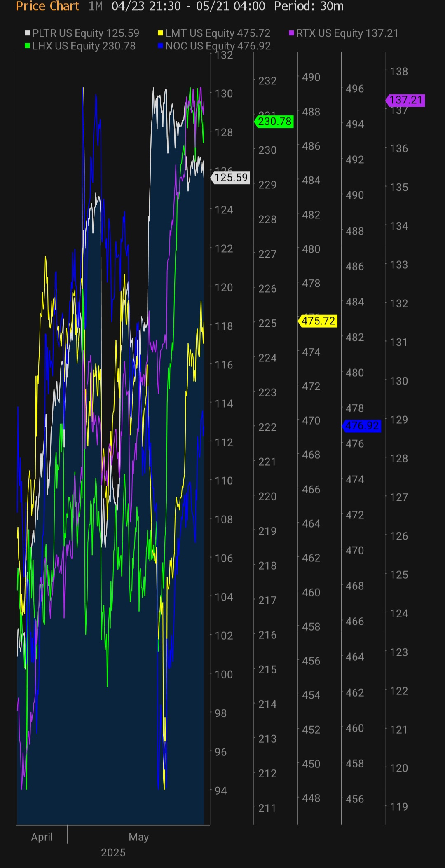Screen dimensions: 445x868
Task: Click the 2025 year label
Action: coord(113,853)
